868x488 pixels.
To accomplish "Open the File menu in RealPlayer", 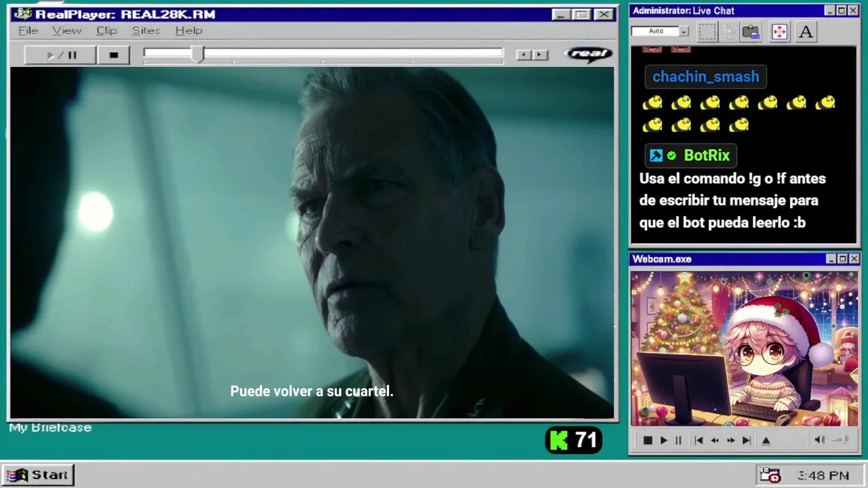I will click(x=28, y=30).
